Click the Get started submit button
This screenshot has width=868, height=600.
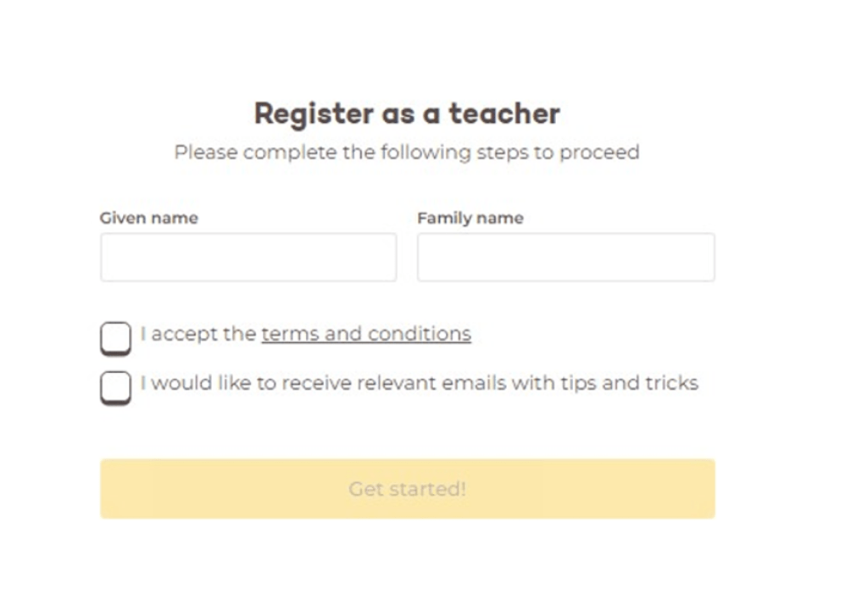pyautogui.click(x=408, y=488)
